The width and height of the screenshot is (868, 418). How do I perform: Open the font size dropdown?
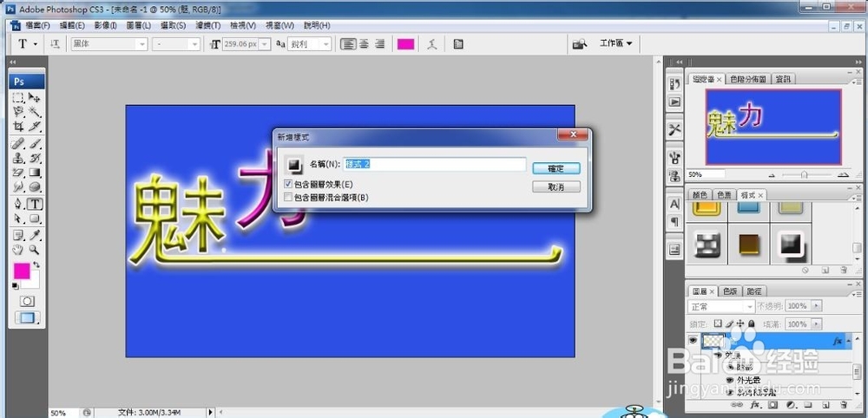point(265,44)
